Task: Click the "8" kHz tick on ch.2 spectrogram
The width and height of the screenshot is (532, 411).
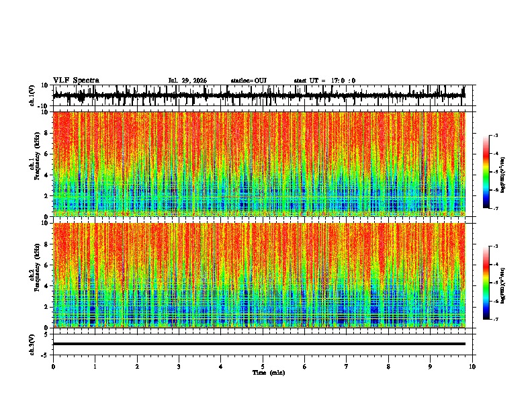Action: click(x=46, y=244)
